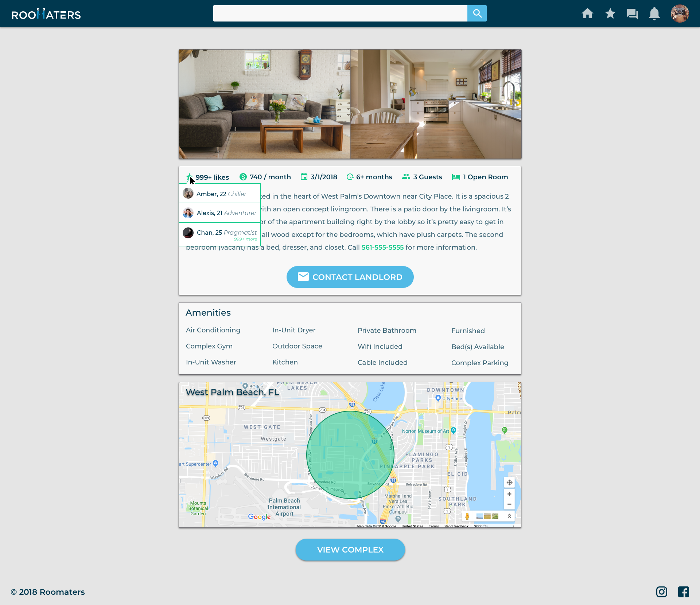Open the map Terms link

coord(434,526)
